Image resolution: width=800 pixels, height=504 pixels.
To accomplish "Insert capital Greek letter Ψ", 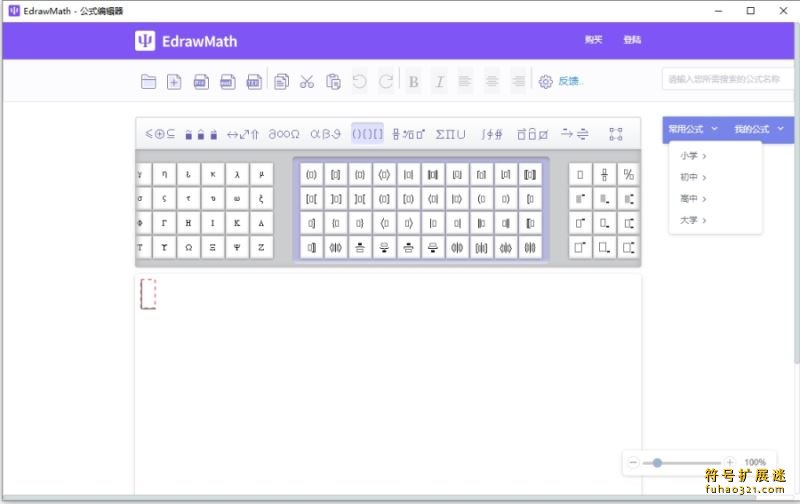I will click(x=237, y=247).
